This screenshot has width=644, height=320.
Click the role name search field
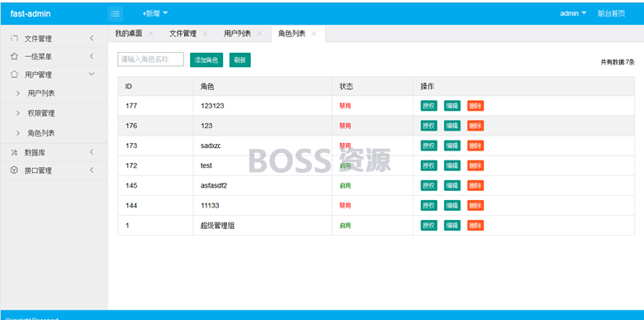tap(151, 59)
